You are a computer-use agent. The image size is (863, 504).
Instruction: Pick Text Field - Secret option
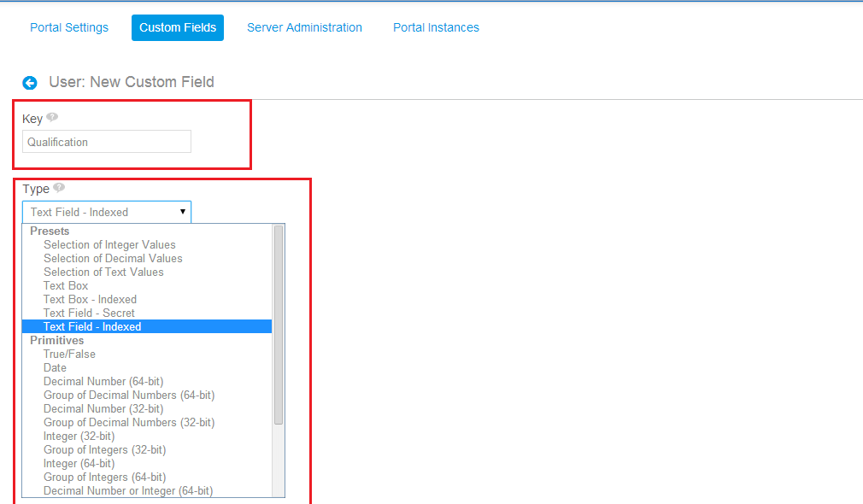(x=147, y=313)
